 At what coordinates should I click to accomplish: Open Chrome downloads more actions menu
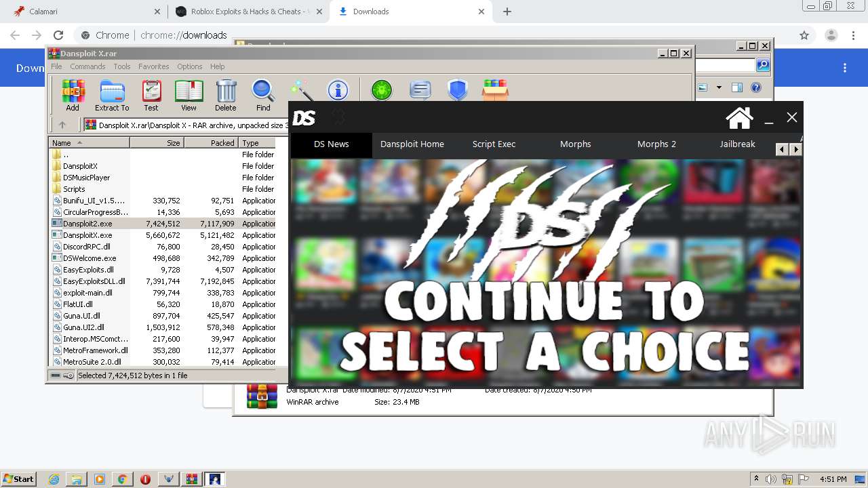tap(845, 68)
